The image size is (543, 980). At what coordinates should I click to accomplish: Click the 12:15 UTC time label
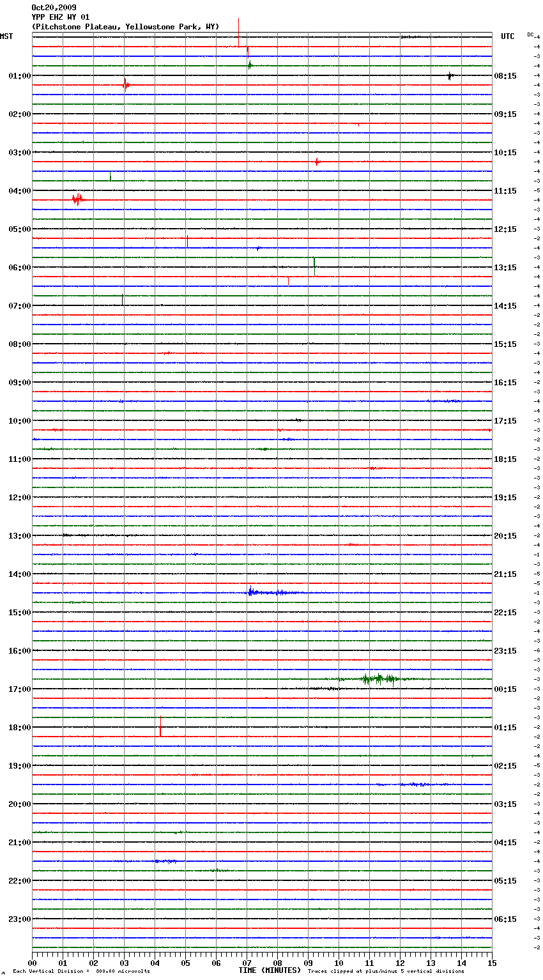click(505, 229)
